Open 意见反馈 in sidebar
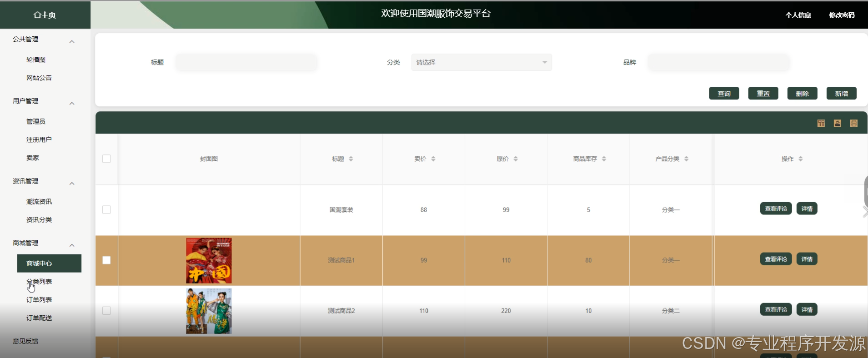Image resolution: width=868 pixels, height=358 pixels. tap(25, 341)
